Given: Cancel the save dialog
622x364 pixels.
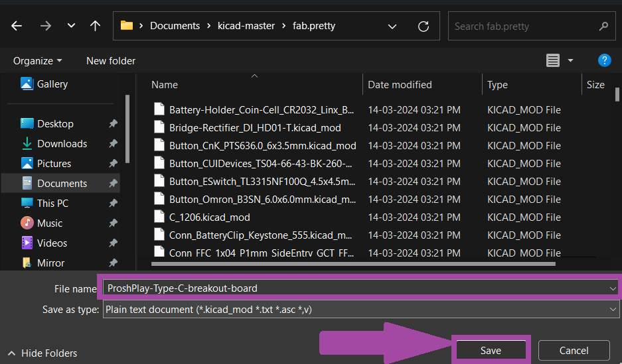Looking at the screenshot, I should pos(574,350).
